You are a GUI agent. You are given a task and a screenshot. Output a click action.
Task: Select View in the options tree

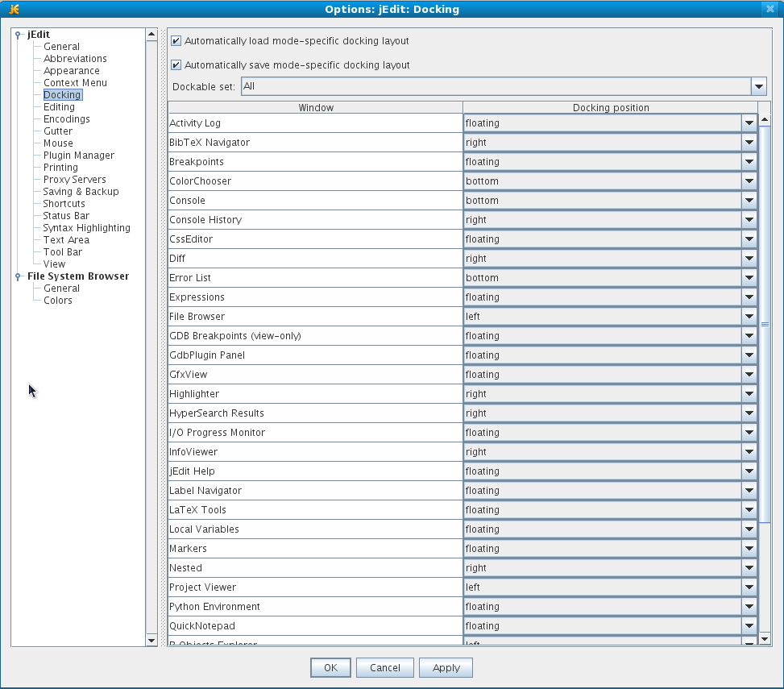click(54, 264)
